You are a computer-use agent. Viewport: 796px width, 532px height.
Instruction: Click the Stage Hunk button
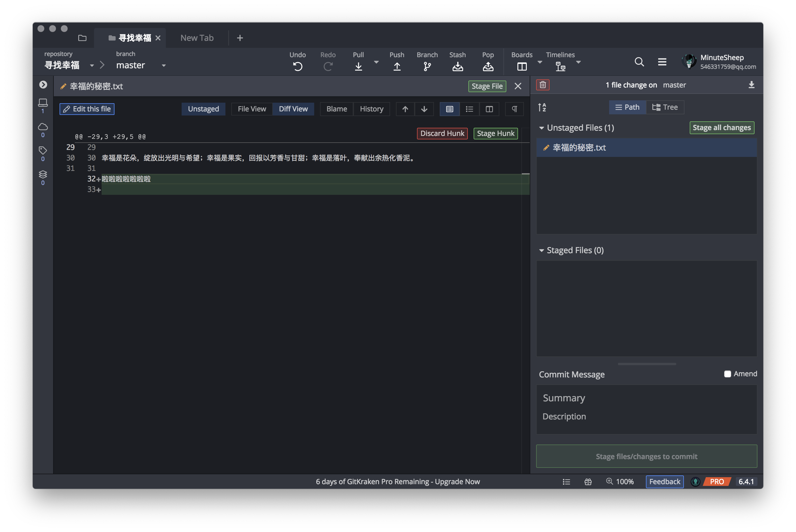click(495, 133)
